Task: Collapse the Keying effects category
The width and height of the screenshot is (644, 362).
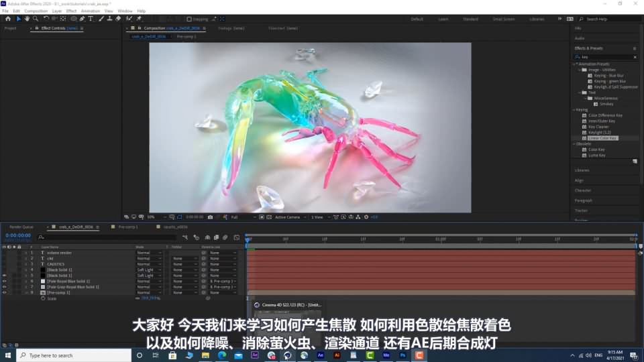Action: [x=575, y=109]
